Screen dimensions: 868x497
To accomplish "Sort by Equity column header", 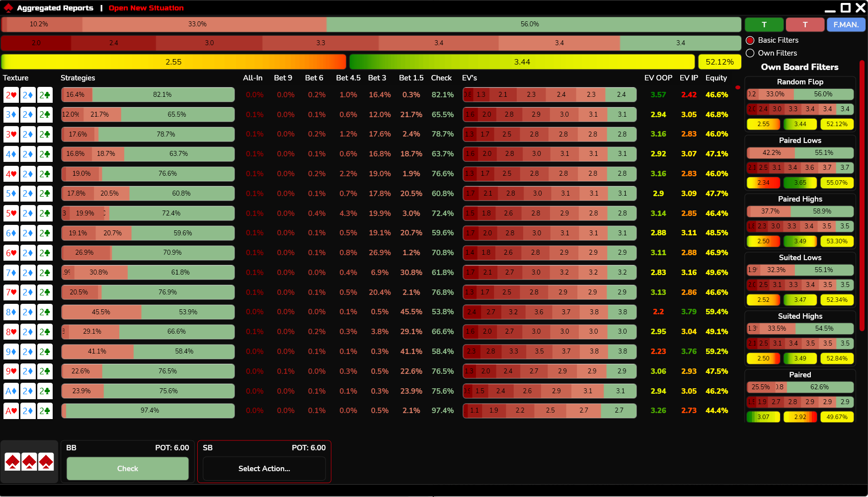I will [x=716, y=78].
